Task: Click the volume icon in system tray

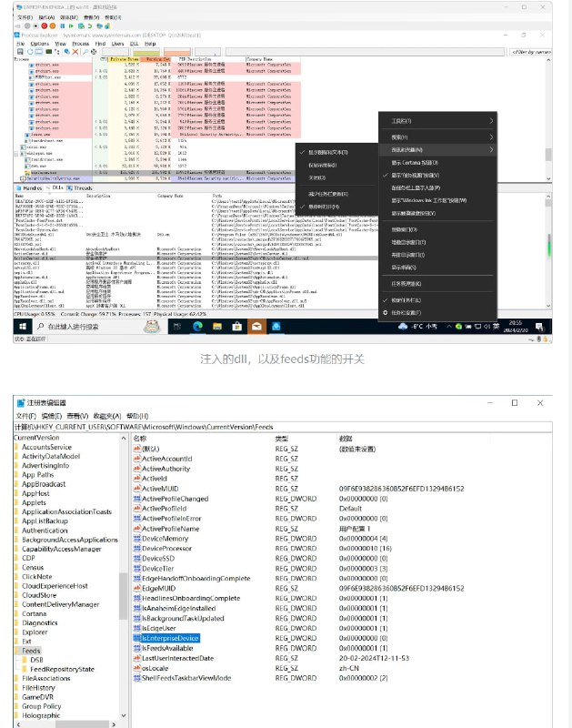Action: (487, 327)
